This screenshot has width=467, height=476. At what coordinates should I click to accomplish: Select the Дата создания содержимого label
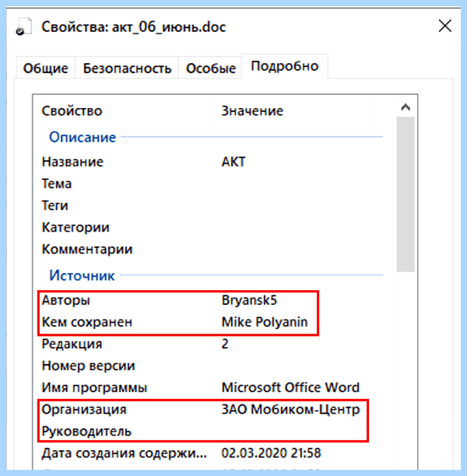click(124, 453)
